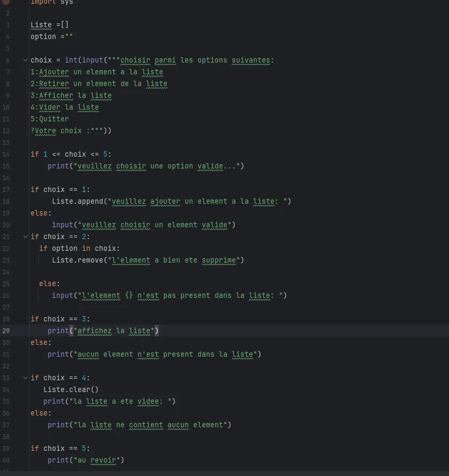Screen dimensions: 449x476
Task: Fold the "if choix == 4" block
Action: coord(25,378)
